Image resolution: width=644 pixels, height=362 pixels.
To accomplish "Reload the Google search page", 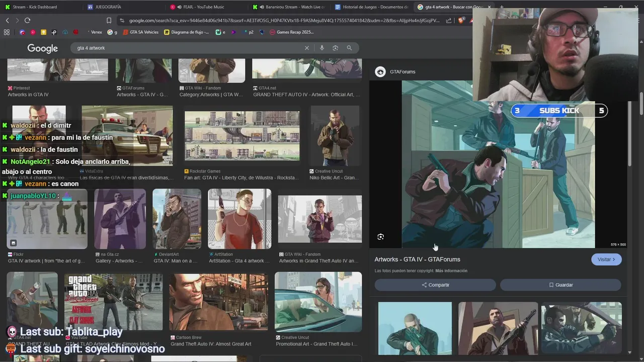I will [x=27, y=20].
